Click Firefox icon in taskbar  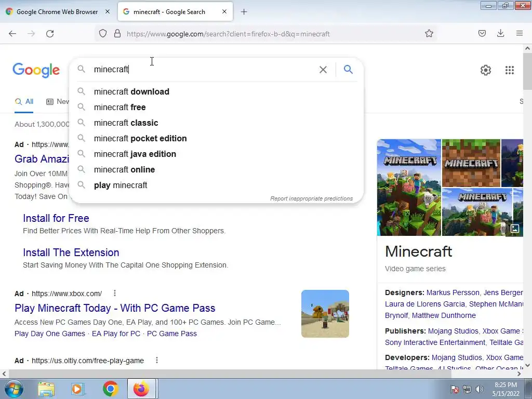click(141, 389)
